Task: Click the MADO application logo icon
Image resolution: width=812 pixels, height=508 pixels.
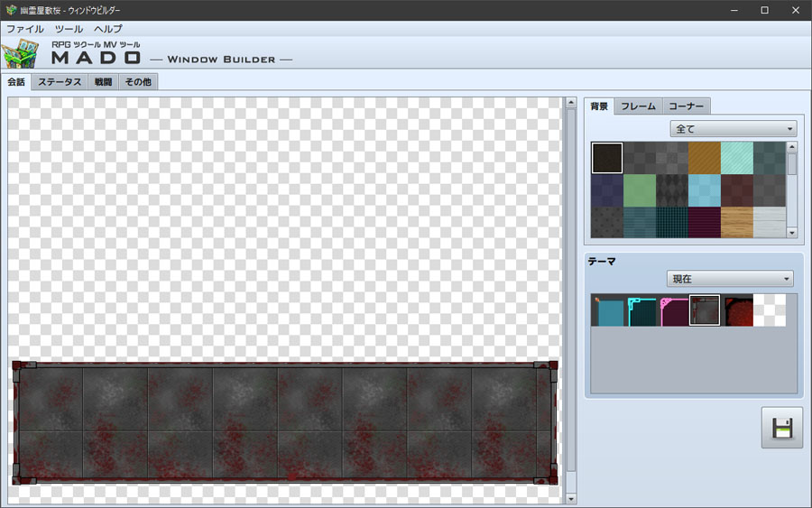Action: (21, 53)
